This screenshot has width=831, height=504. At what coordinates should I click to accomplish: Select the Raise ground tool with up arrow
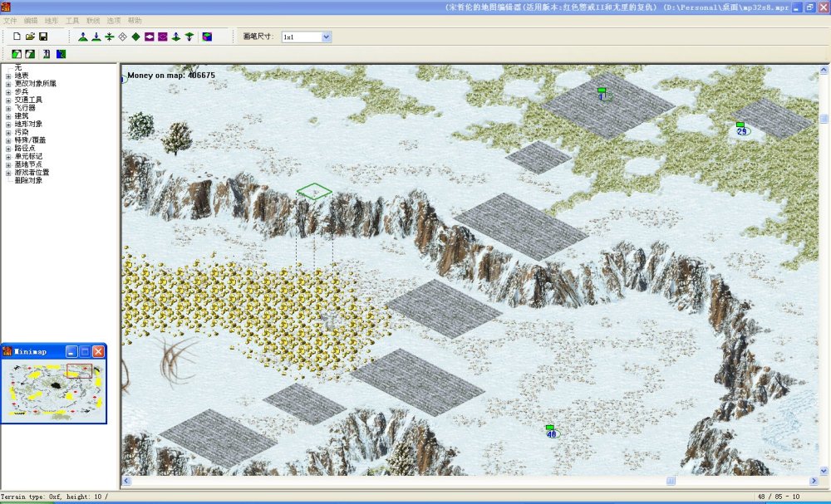pos(82,37)
